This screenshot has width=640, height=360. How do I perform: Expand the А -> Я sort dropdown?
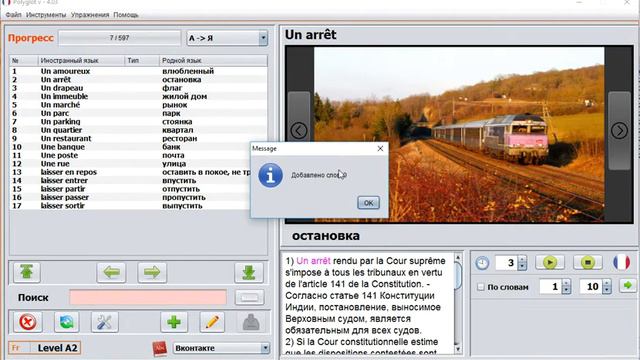(x=263, y=38)
